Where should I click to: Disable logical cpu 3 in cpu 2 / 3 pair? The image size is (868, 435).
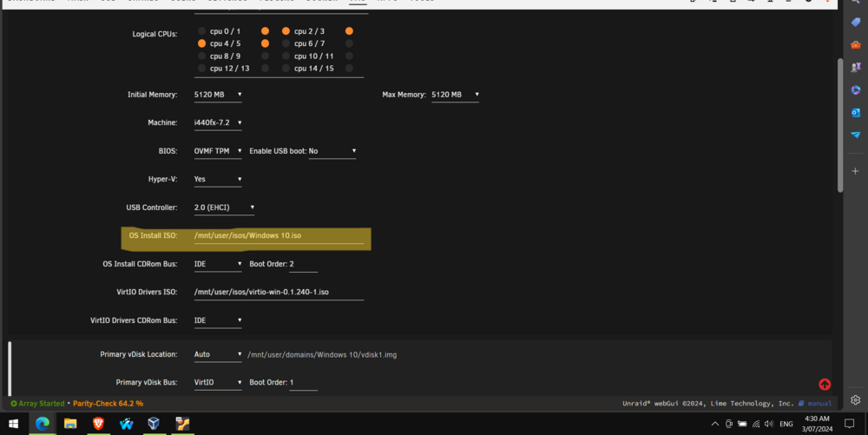pos(349,31)
